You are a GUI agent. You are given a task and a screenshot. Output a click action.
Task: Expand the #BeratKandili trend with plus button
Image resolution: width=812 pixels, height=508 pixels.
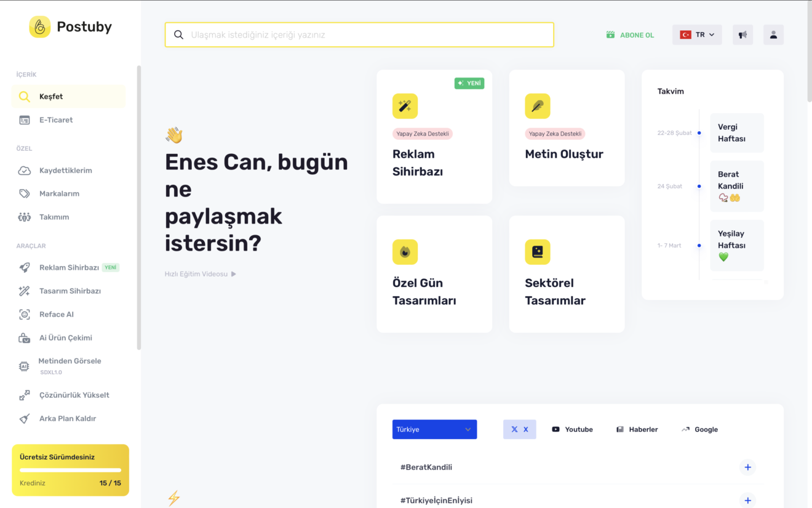[747, 467]
